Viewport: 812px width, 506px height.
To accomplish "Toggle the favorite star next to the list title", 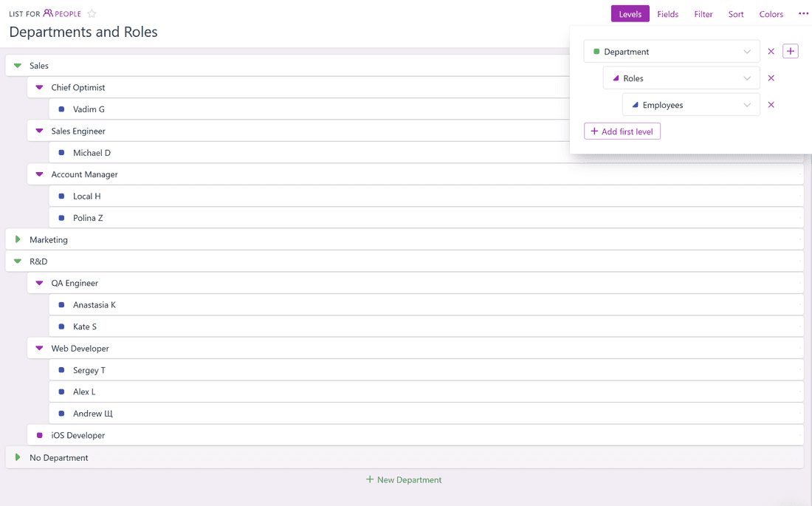I will coord(92,13).
